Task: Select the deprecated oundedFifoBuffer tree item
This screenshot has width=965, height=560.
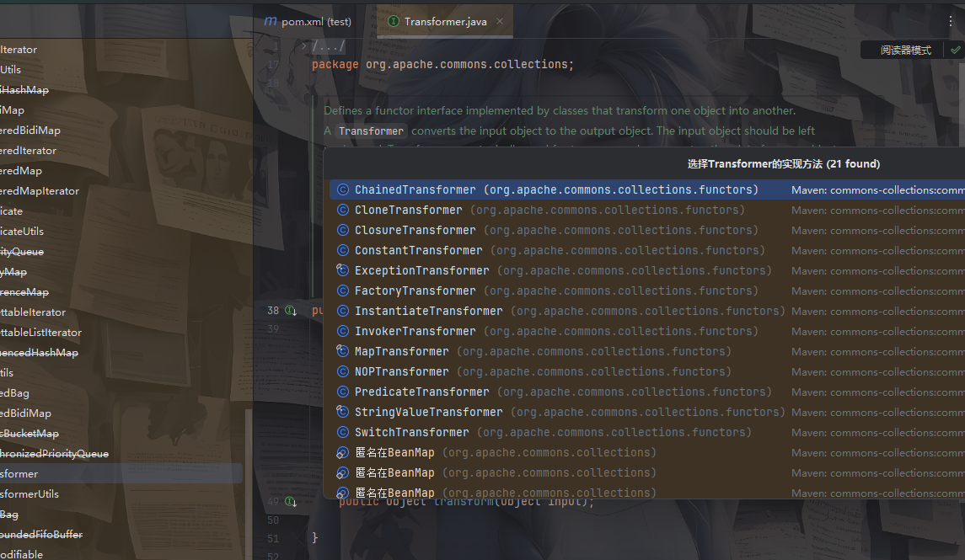Action: click(41, 535)
